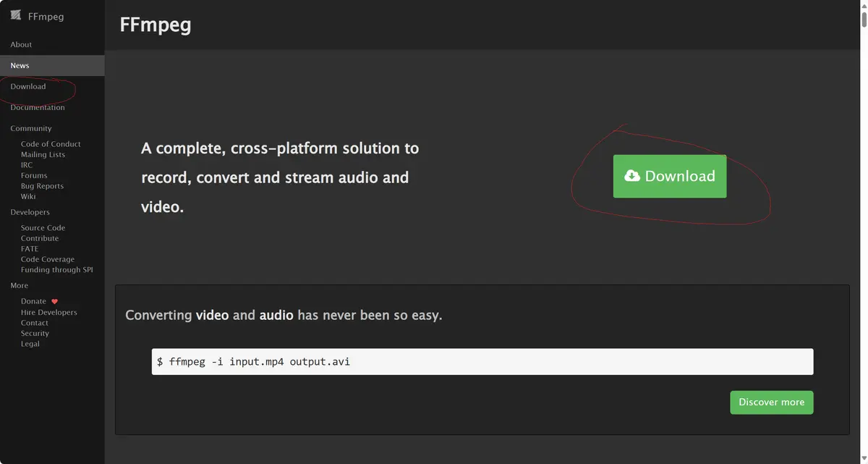Image resolution: width=868 pixels, height=464 pixels.
Task: Open the Security link
Action: coord(35,333)
